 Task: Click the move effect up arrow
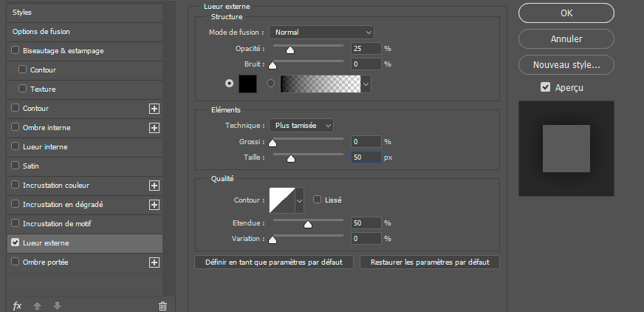click(37, 306)
